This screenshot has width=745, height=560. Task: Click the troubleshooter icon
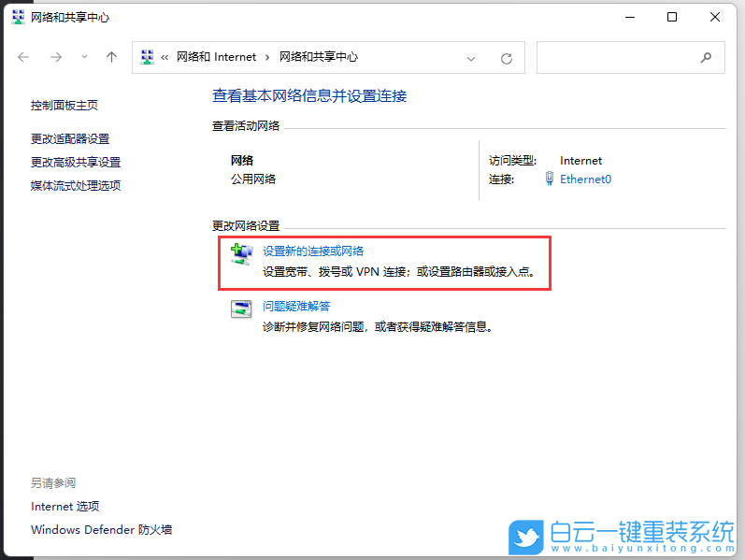tap(241, 309)
